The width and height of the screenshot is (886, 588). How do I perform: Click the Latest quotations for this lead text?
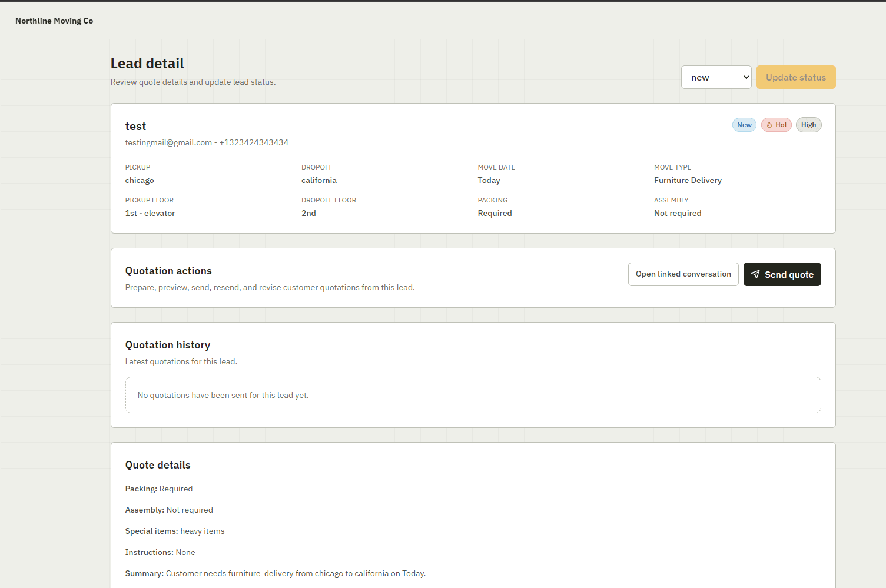[x=181, y=361]
